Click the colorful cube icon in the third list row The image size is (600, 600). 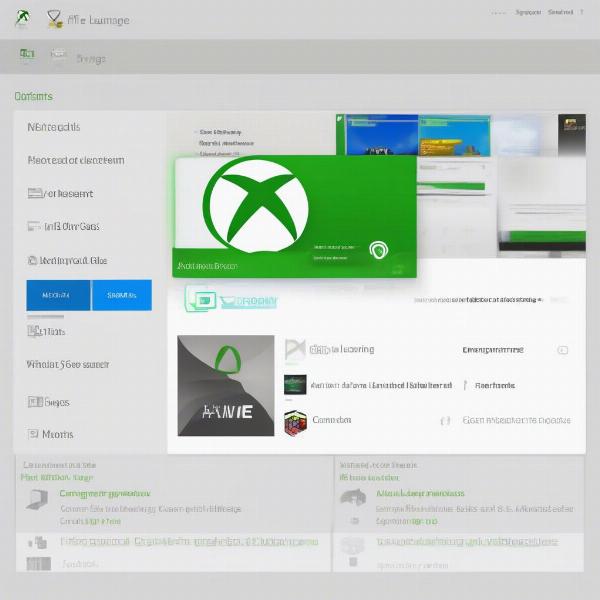(x=295, y=422)
